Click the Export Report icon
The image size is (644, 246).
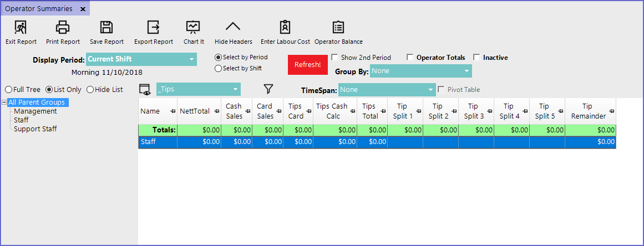(x=153, y=27)
